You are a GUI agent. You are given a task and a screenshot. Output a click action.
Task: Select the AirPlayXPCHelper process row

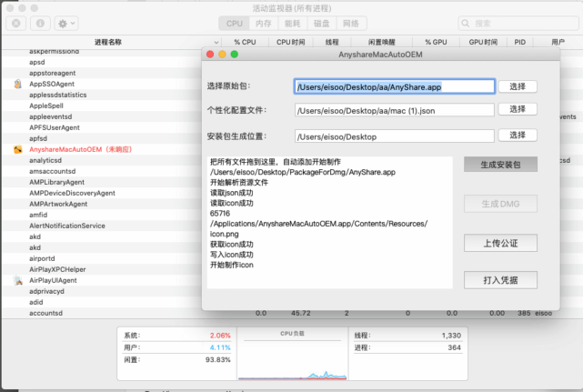(102, 269)
